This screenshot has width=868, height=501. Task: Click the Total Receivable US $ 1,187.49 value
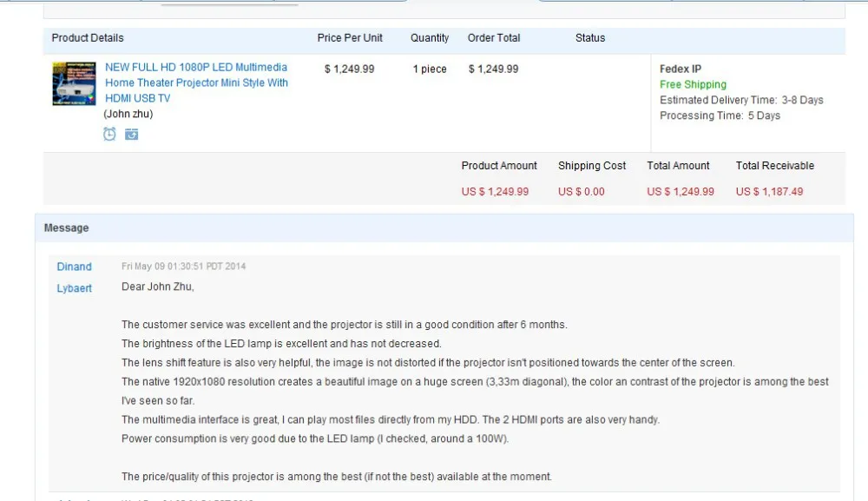click(769, 192)
